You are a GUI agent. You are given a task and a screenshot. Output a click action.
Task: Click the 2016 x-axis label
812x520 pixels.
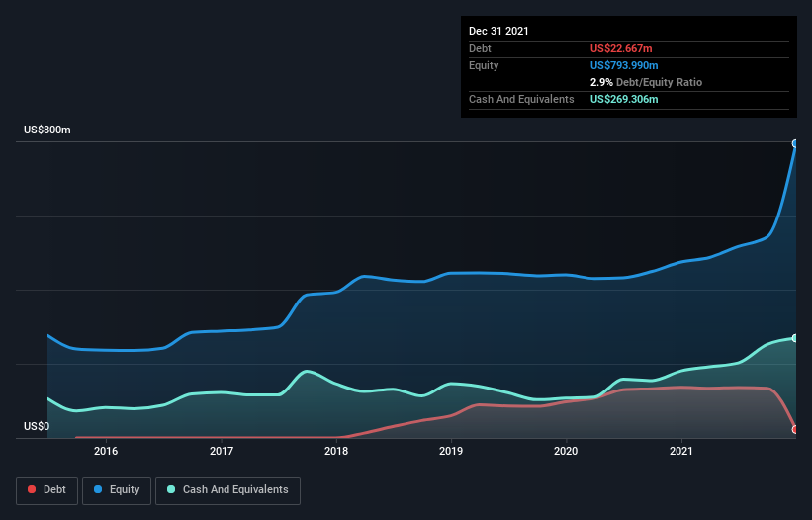(x=106, y=451)
